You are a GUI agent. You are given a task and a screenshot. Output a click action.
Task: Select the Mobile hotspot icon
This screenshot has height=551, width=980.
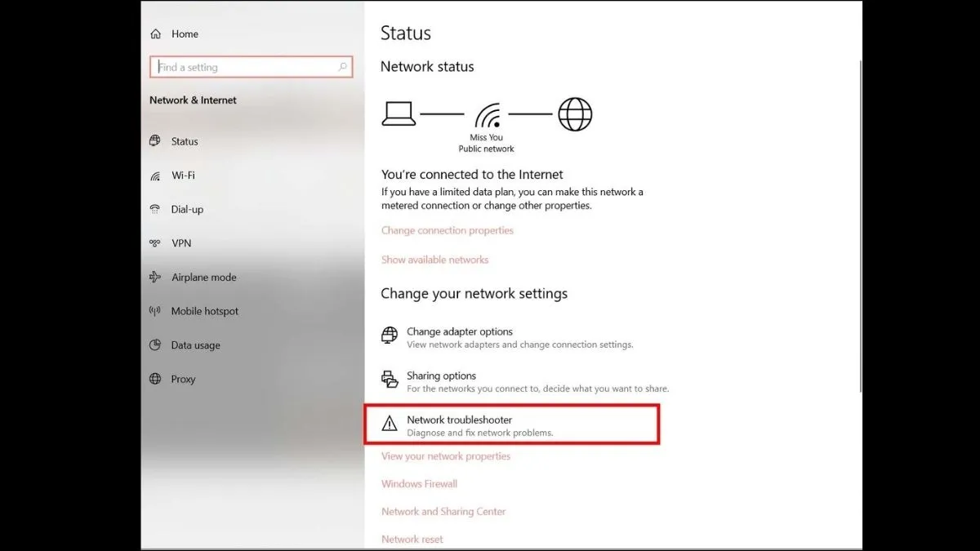tap(156, 311)
